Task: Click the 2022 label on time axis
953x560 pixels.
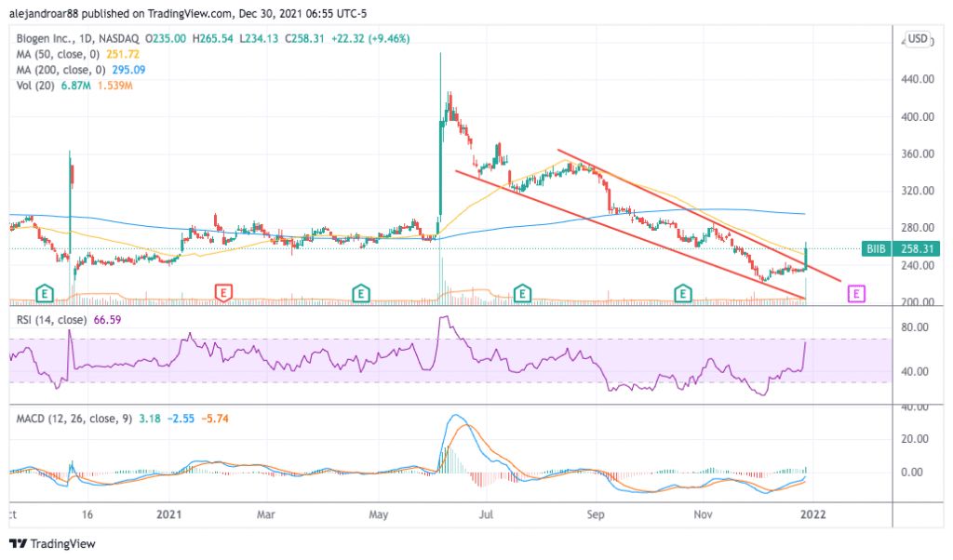Action: 813,514
